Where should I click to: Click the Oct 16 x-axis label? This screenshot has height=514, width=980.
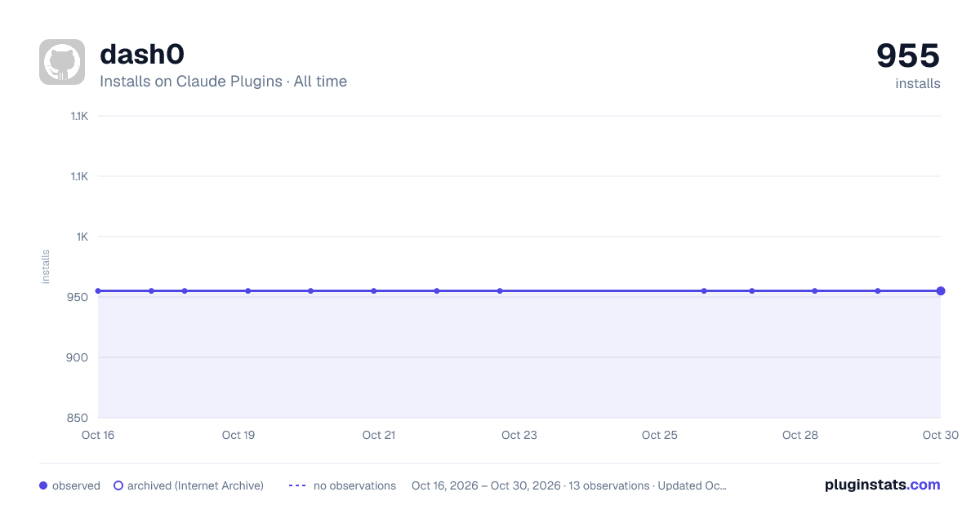(98, 435)
